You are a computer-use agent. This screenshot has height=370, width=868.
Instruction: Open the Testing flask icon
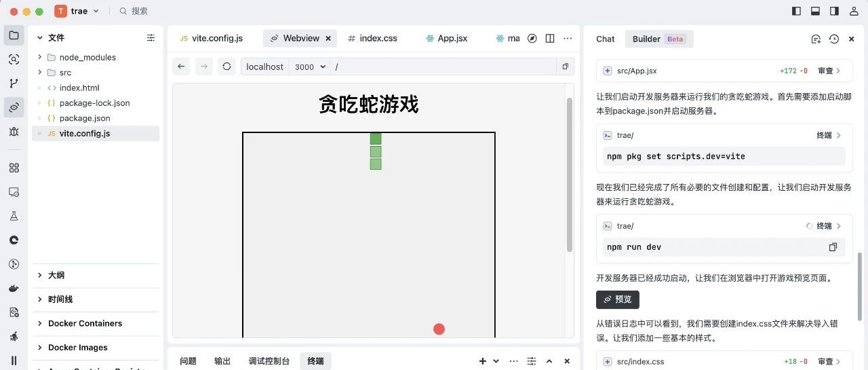click(x=14, y=216)
